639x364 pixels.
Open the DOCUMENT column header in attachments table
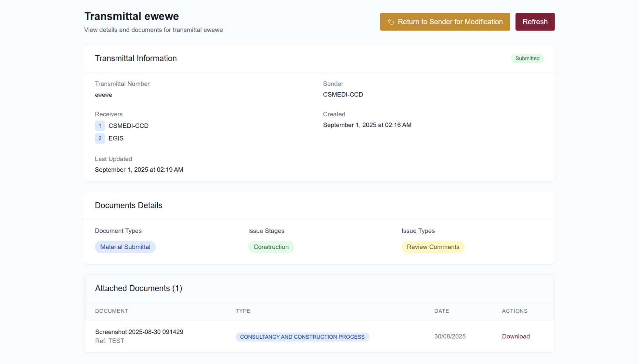111,311
